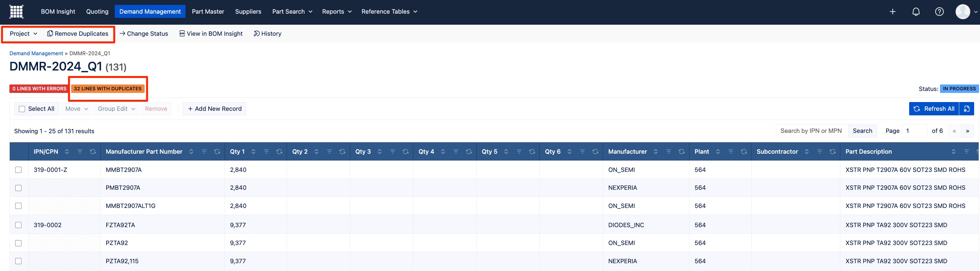Viewport: 980px width, 271px height.
Task: Click the 32 Lines With Duplicates badge
Action: click(108, 89)
